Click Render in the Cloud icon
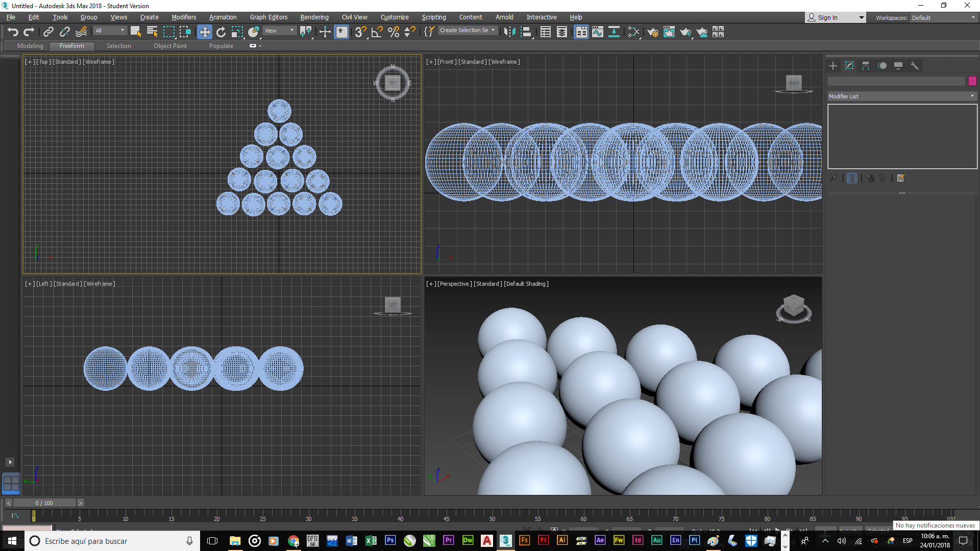Image resolution: width=980 pixels, height=551 pixels. click(702, 32)
